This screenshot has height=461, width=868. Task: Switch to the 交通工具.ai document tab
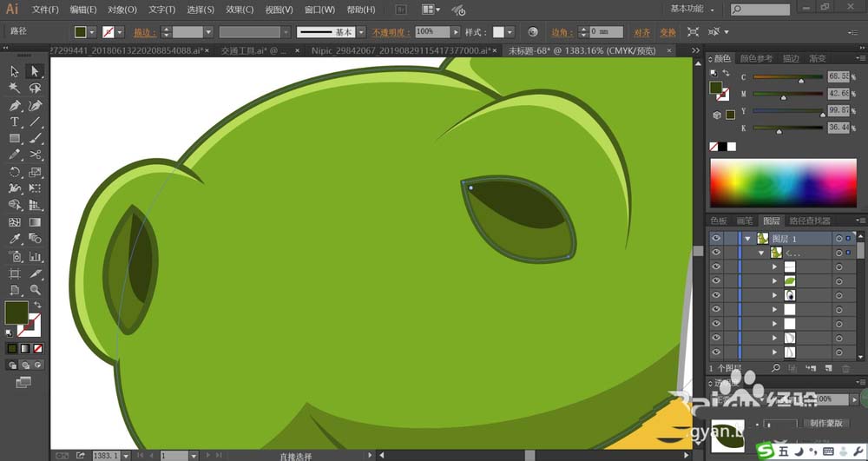(x=253, y=50)
